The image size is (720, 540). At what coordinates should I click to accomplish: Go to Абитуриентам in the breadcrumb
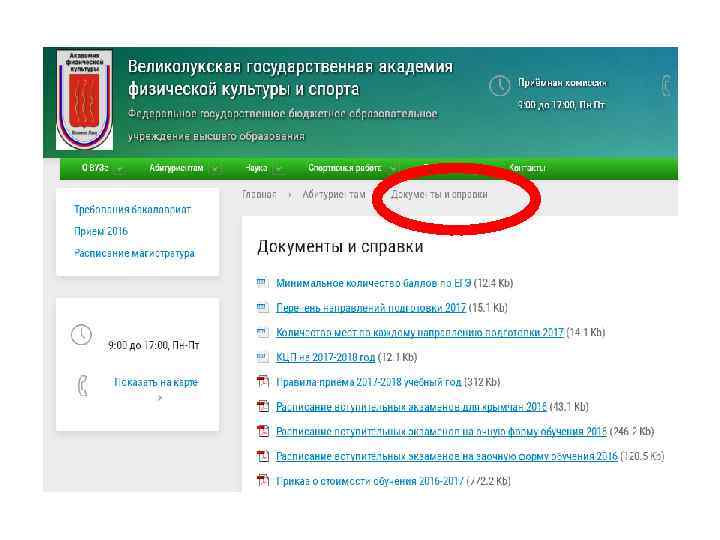334,195
